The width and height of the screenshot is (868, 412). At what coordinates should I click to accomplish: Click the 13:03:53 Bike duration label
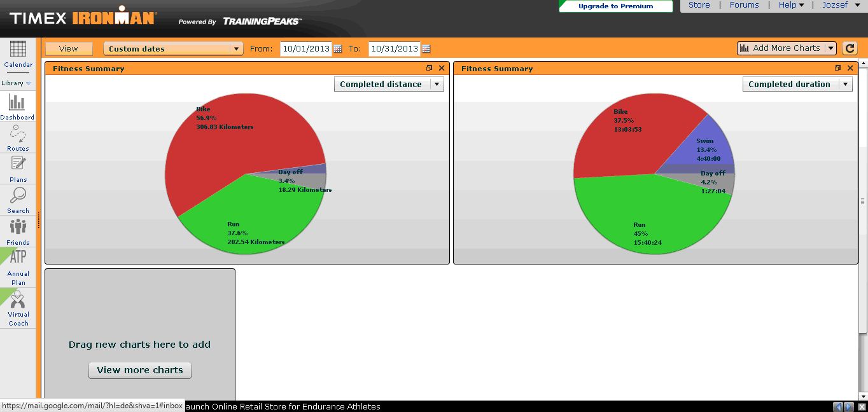click(x=627, y=130)
